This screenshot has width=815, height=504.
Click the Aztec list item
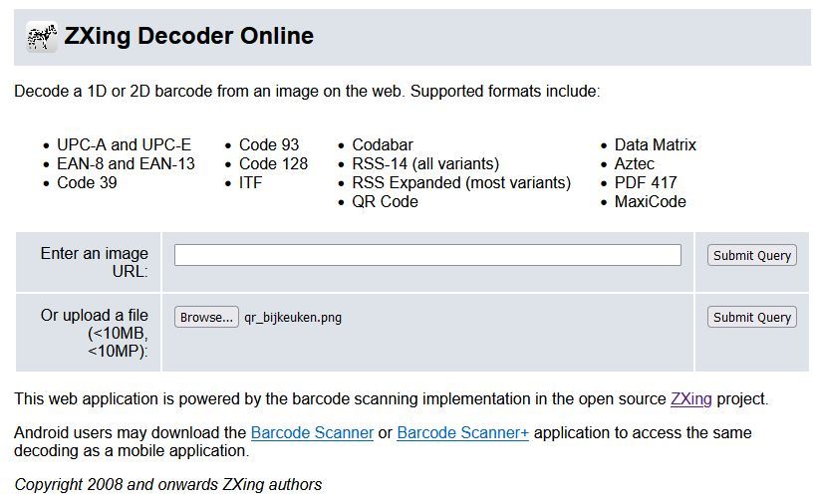click(634, 164)
